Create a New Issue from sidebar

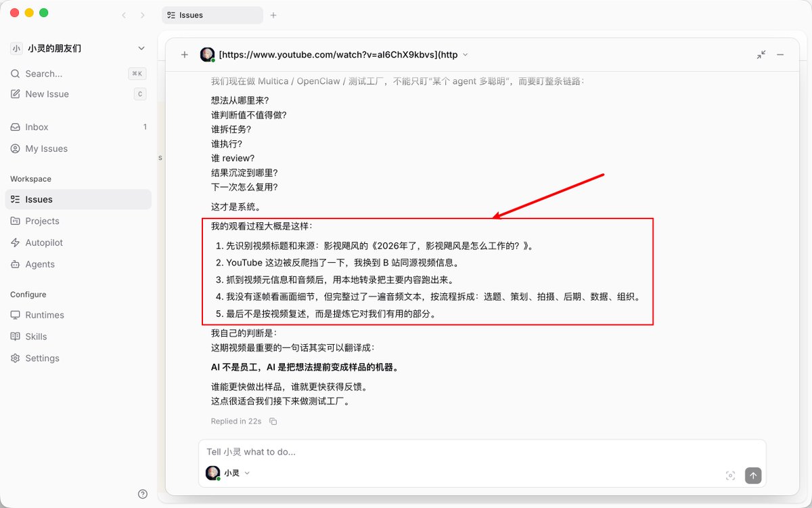(78, 94)
